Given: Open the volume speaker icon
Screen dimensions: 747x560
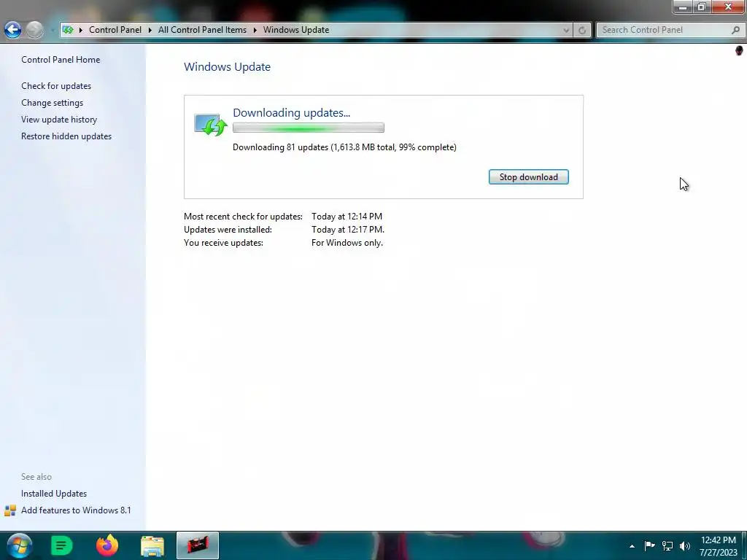Looking at the screenshot, I should [x=685, y=545].
